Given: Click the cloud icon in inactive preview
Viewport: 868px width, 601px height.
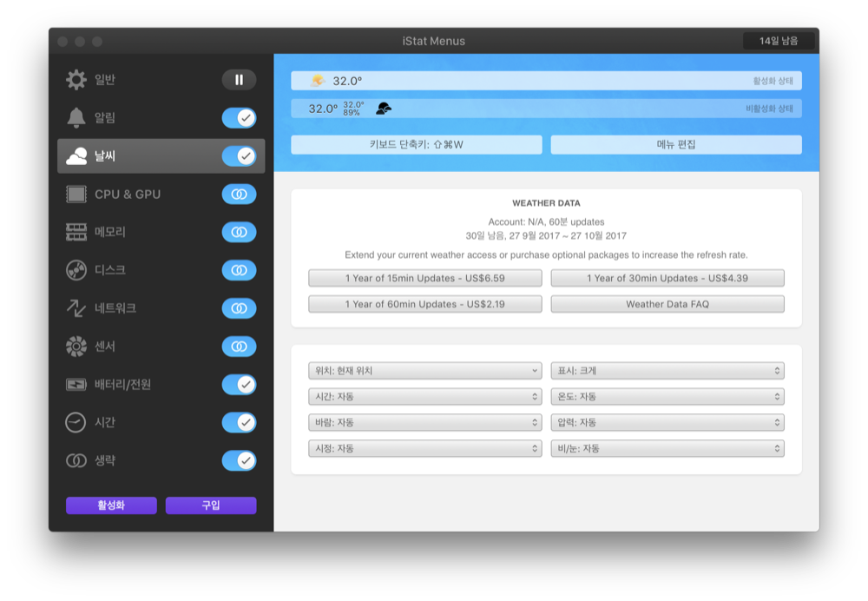Looking at the screenshot, I should pos(383,109).
